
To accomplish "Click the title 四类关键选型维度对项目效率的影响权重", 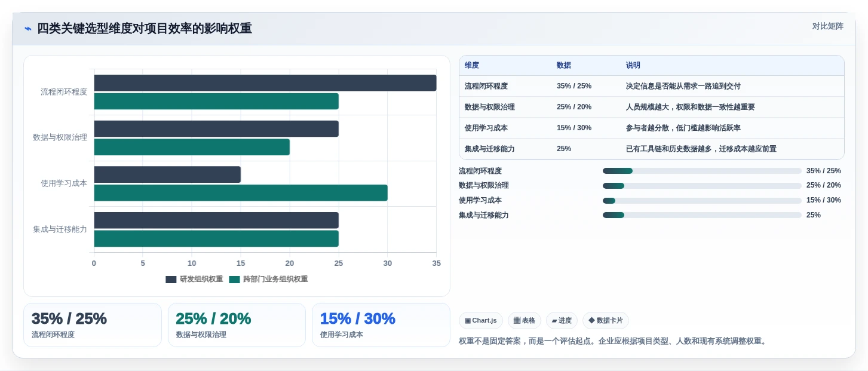I will pos(145,28).
